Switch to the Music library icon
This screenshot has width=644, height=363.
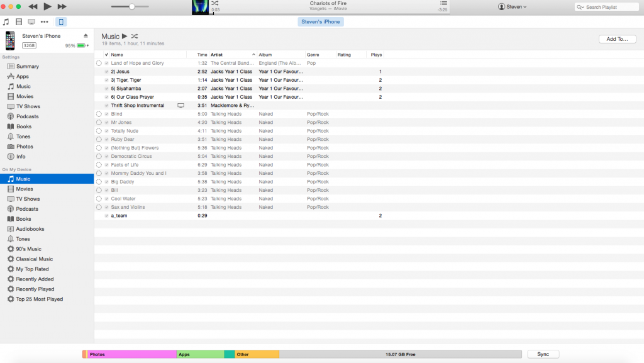[6, 22]
